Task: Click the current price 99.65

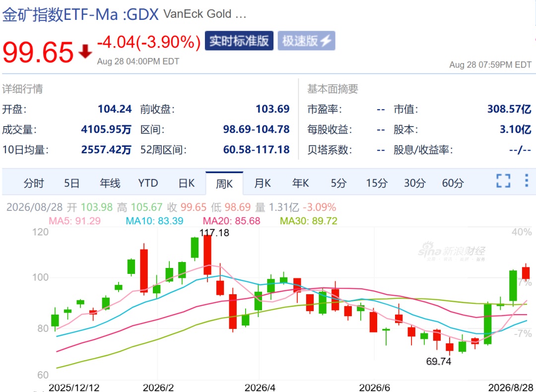Action: (x=38, y=52)
